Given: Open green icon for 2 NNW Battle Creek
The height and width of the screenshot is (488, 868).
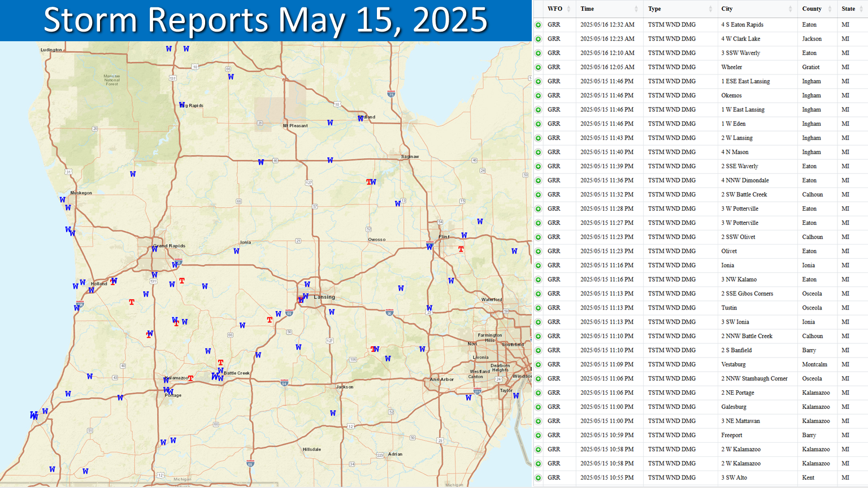Looking at the screenshot, I should [538, 336].
